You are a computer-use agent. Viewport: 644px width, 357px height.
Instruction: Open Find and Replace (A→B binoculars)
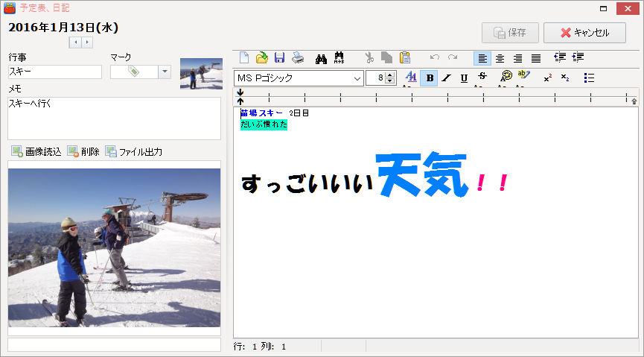tap(339, 58)
